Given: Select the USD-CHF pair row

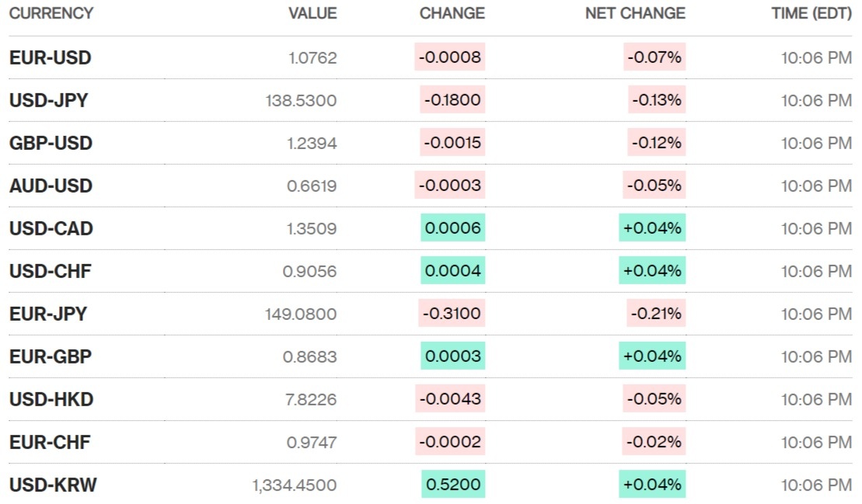Looking at the screenshot, I should pyautogui.click(x=51, y=271).
